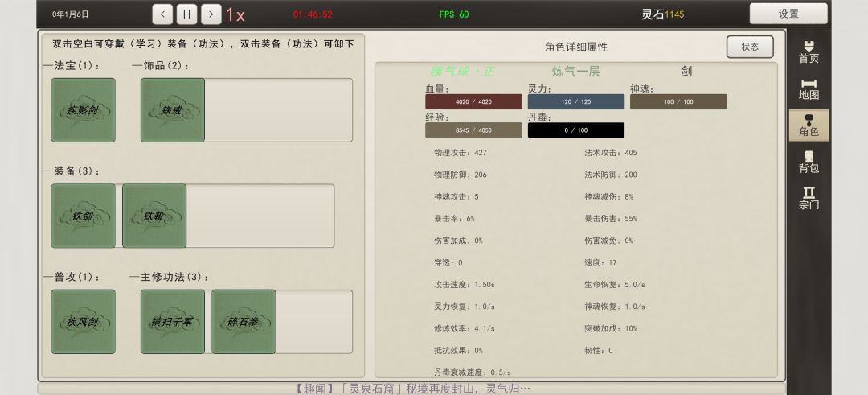Screen dimensions: 868x395
Task: Click the FPS 60 indicator
Action: tap(454, 14)
